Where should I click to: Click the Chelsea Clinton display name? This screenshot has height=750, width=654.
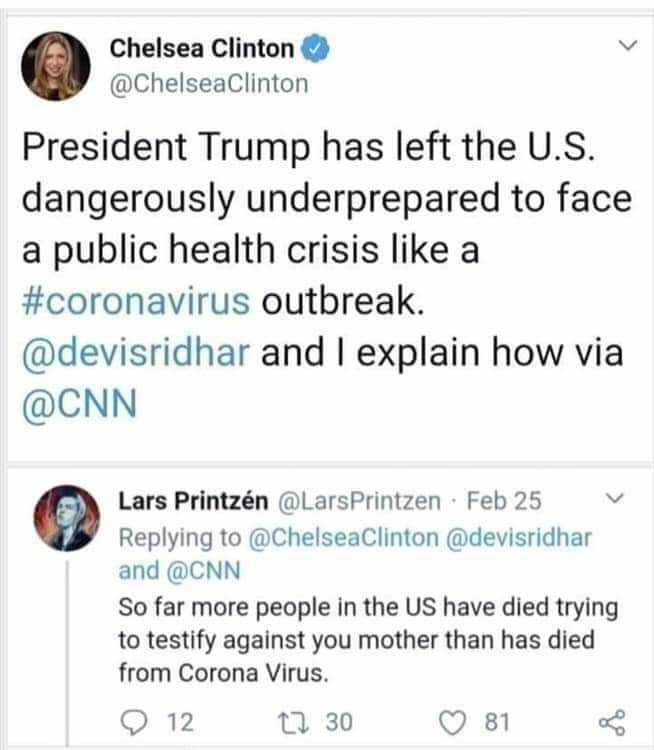pyautogui.click(x=201, y=48)
